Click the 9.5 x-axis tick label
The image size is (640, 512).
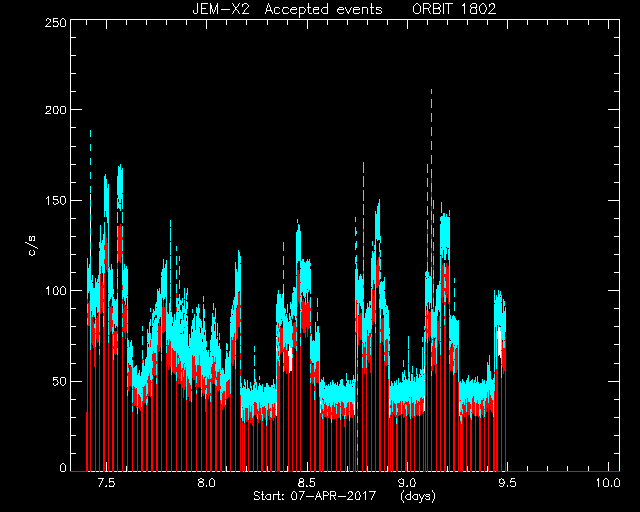pos(507,483)
